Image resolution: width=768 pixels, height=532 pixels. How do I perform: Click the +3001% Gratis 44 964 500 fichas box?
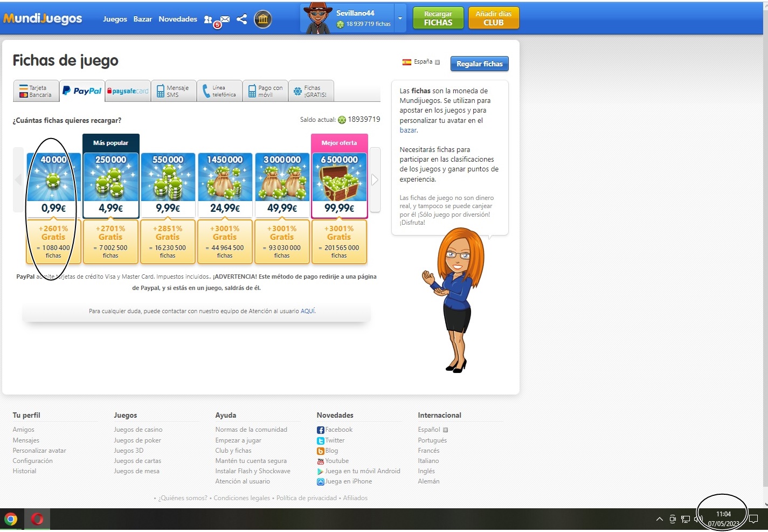[x=225, y=241]
